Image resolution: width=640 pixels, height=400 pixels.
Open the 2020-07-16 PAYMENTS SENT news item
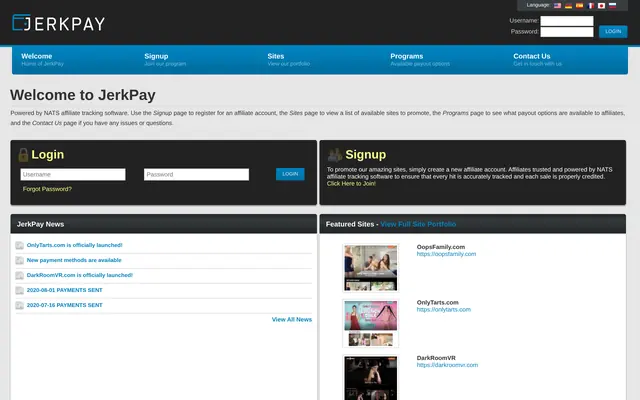tap(64, 305)
